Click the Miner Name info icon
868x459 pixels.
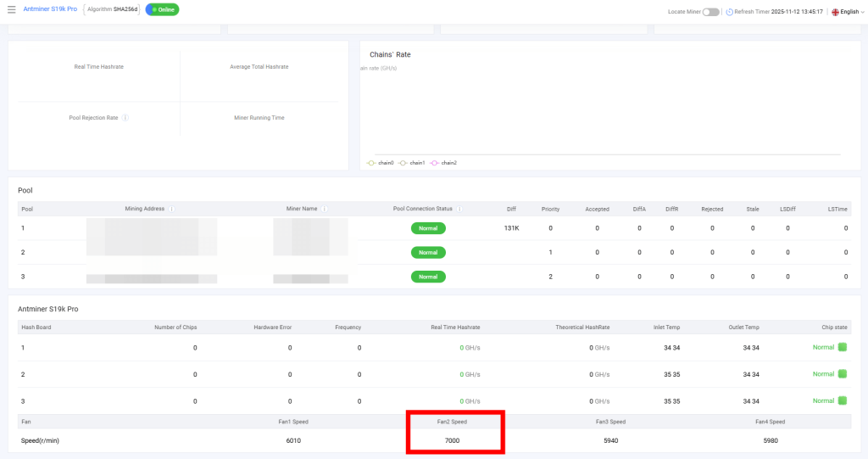(x=324, y=209)
